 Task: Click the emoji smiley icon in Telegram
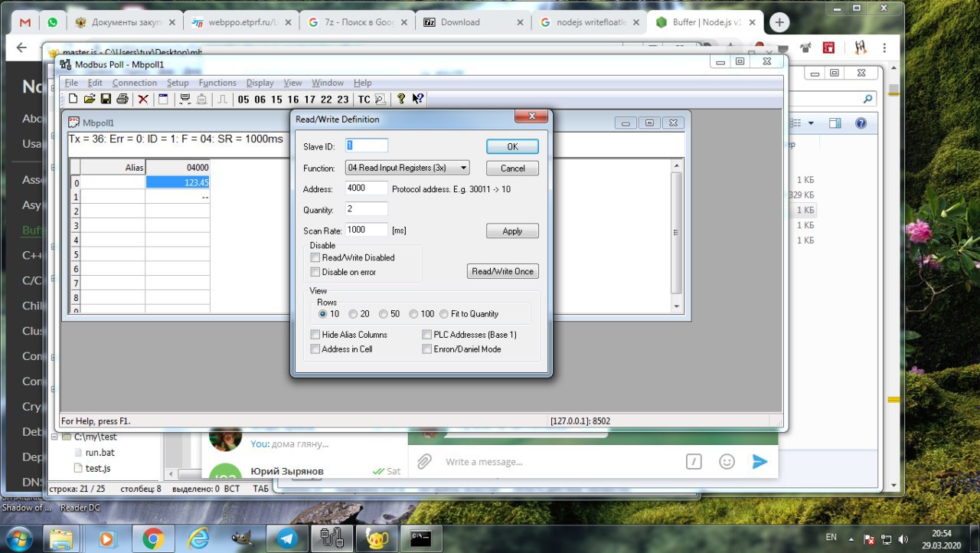(727, 462)
